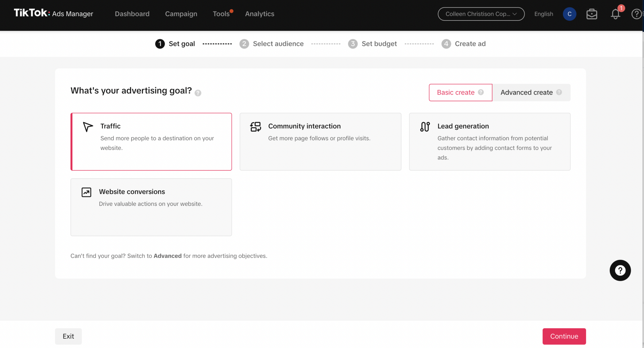644x348 pixels.
Task: Open the floating black help bubble
Action: click(x=620, y=270)
